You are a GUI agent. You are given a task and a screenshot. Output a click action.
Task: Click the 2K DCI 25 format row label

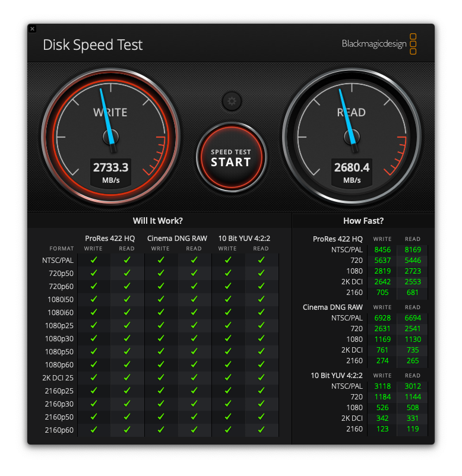coord(58,378)
